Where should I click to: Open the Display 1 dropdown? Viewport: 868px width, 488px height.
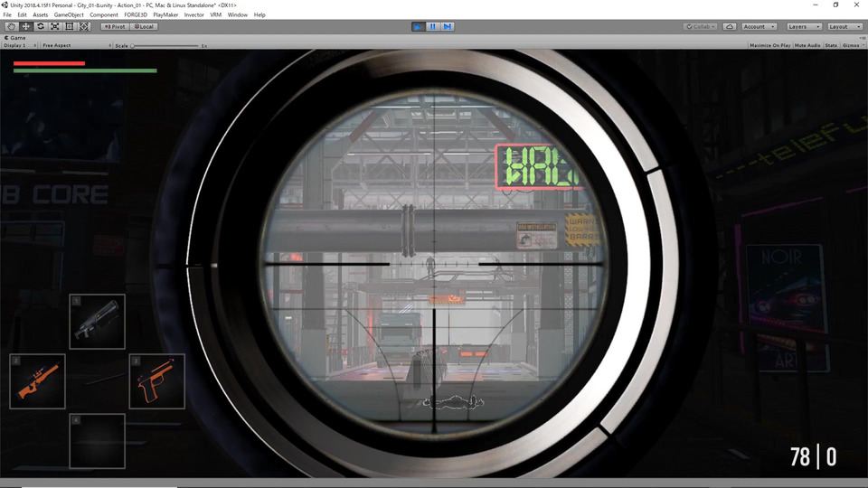(19, 45)
